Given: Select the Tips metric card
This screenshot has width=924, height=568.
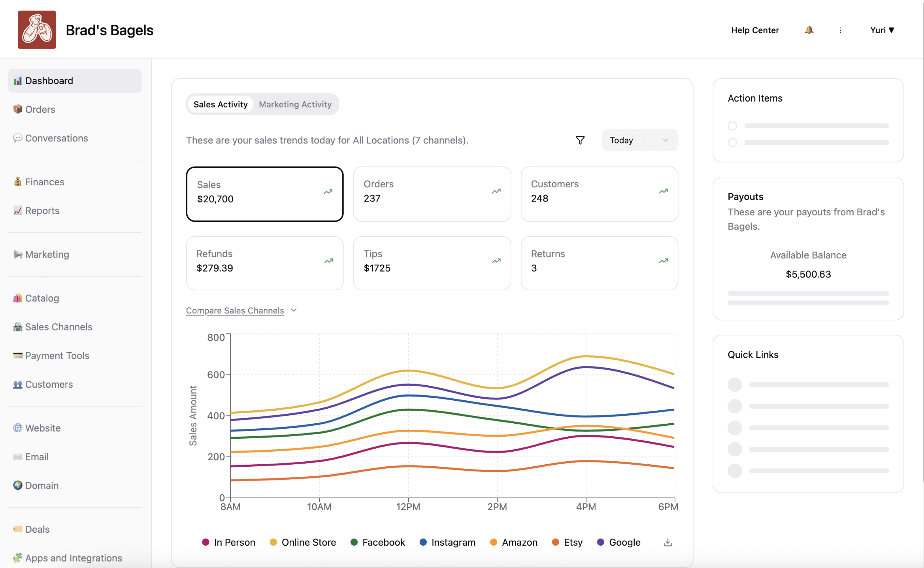Looking at the screenshot, I should tap(432, 263).
